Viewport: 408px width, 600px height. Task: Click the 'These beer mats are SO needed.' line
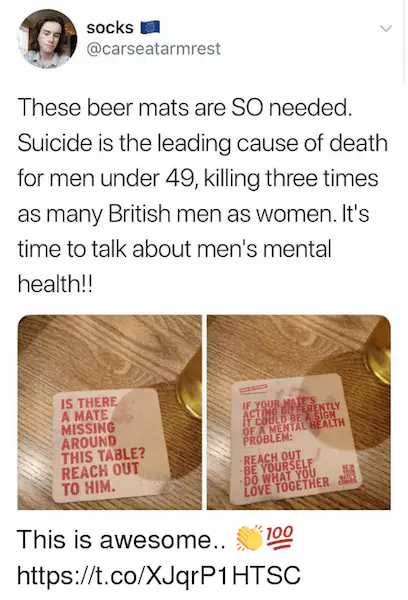tap(184, 108)
